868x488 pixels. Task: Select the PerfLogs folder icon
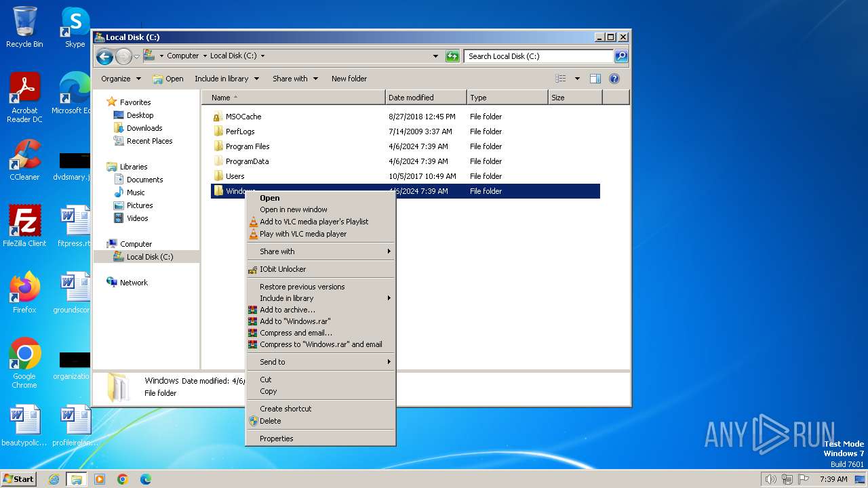click(x=218, y=131)
